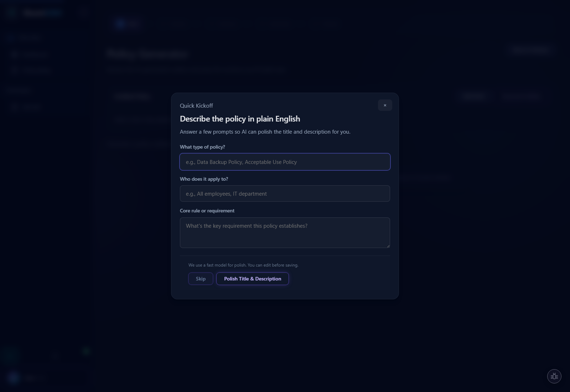The image size is (570, 392).
Task: Click the green status indicator in the sidebar
Action: point(85,351)
